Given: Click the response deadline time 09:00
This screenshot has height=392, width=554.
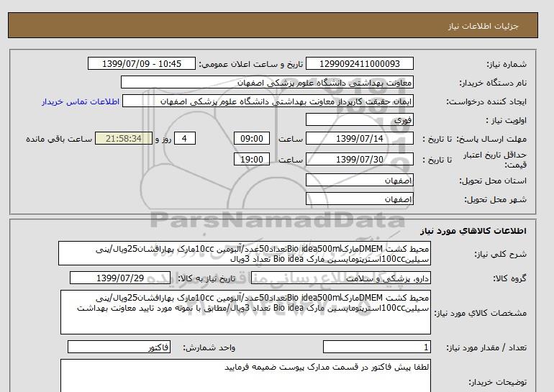Looking at the screenshot, I should coord(252,138).
